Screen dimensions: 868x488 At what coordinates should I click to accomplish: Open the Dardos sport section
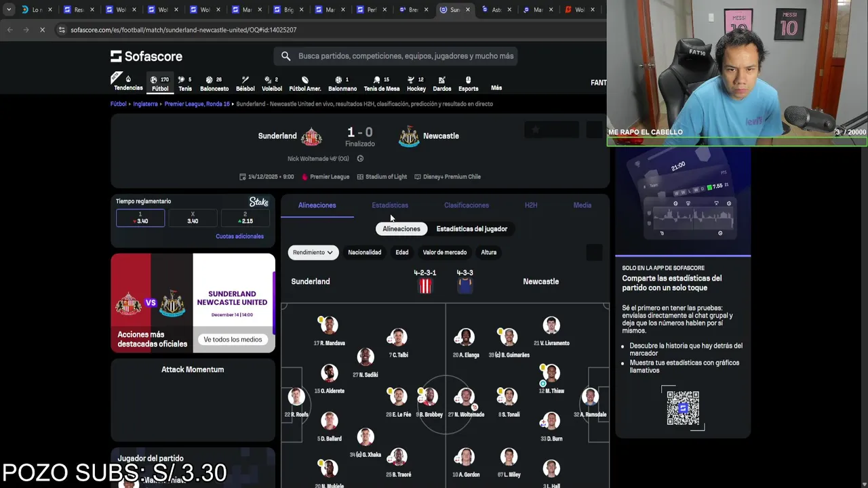point(441,83)
